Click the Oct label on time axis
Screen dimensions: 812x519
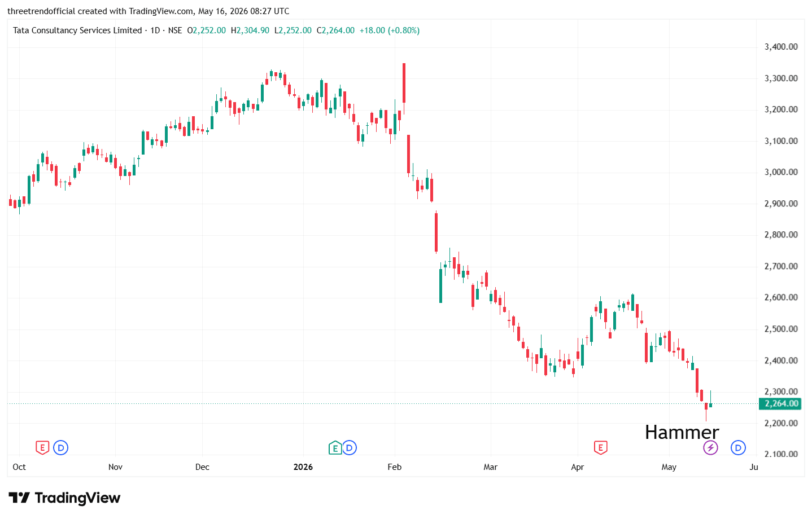point(19,467)
